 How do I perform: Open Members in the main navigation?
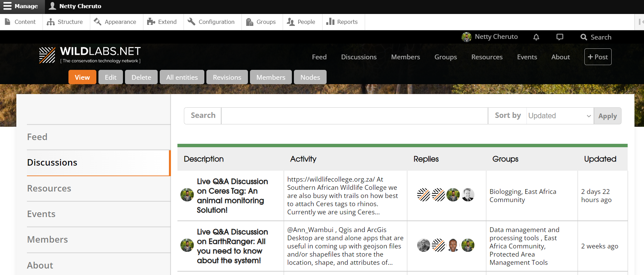tap(405, 57)
